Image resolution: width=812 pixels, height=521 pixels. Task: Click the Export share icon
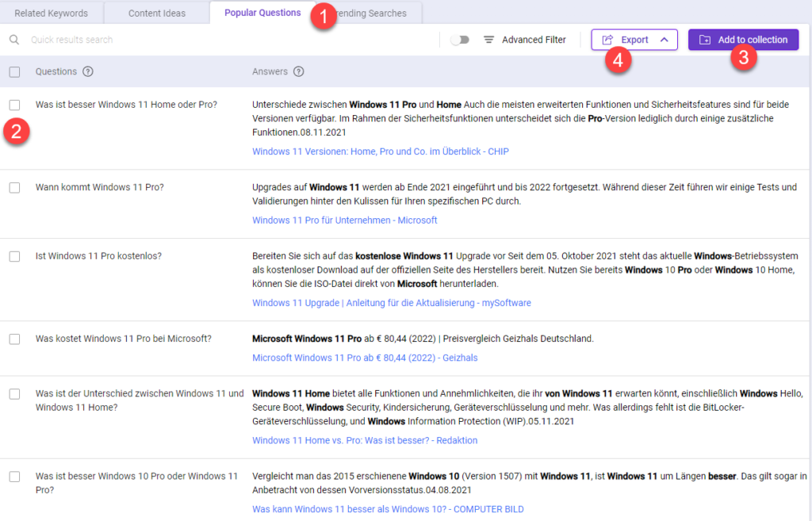coord(607,40)
